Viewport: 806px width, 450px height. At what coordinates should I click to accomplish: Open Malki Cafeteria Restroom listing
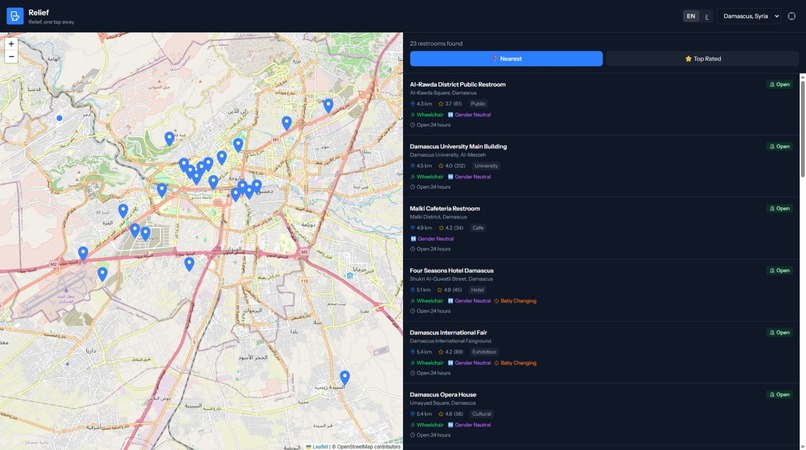pos(601,228)
